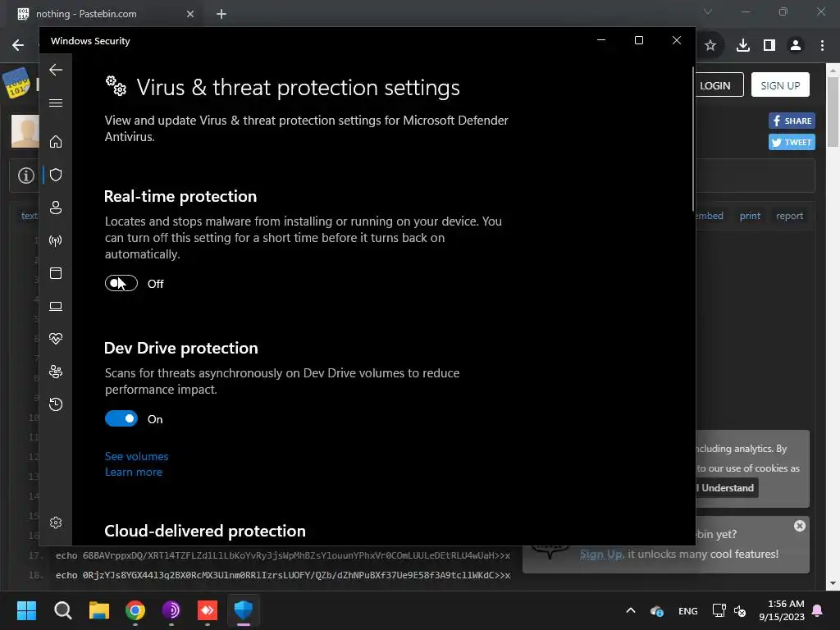Click SIGN UP button on Pastebin
The width and height of the screenshot is (840, 630).
(x=780, y=85)
